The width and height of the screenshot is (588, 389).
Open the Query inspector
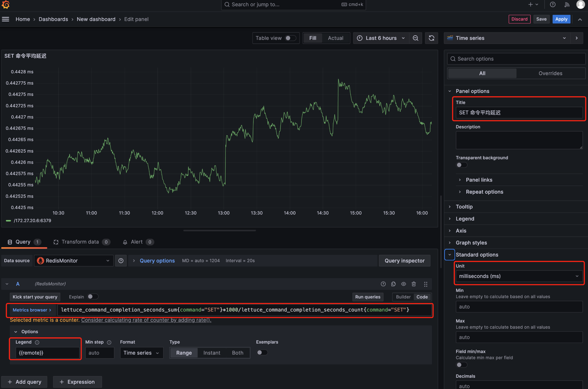tap(404, 261)
